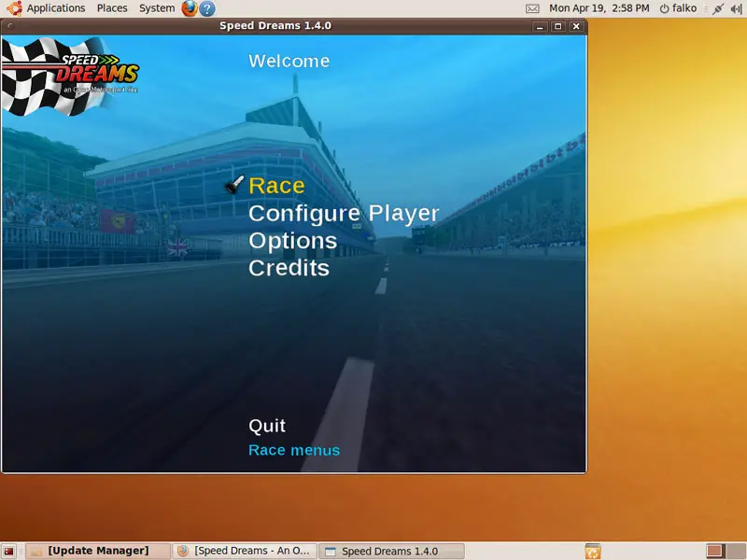Start a race from the Race entry
747x560 pixels.
tap(276, 186)
